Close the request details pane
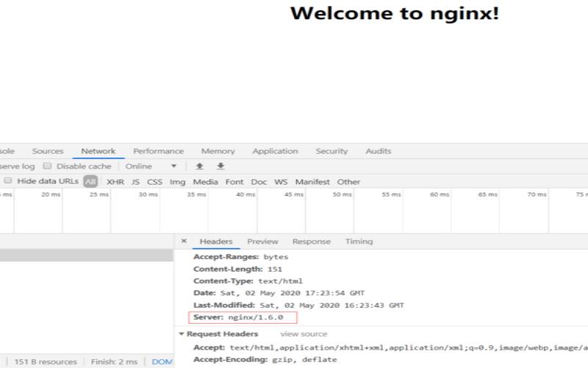This screenshot has width=588, height=368. (x=184, y=241)
